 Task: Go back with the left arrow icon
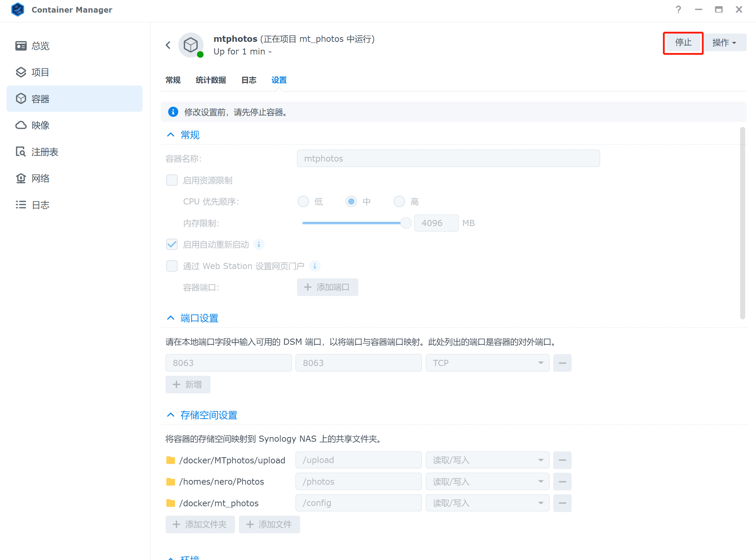pos(168,45)
